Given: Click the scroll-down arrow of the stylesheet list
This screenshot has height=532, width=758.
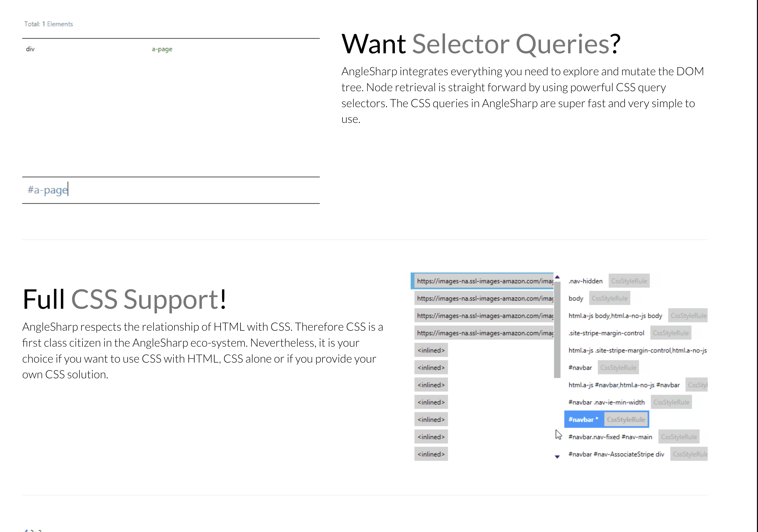Looking at the screenshot, I should point(557,457).
